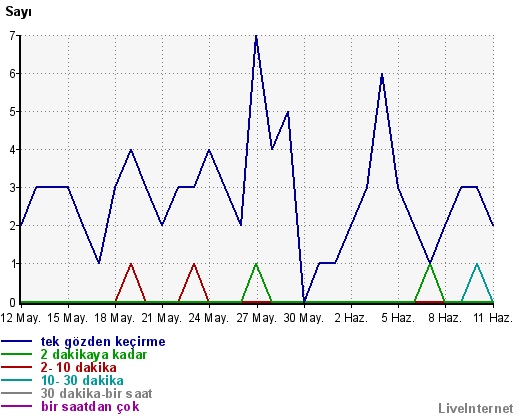The height and width of the screenshot is (418, 520).
Task: Click the green legend line for 2 dakikaya kadar
Action: (x=16, y=354)
